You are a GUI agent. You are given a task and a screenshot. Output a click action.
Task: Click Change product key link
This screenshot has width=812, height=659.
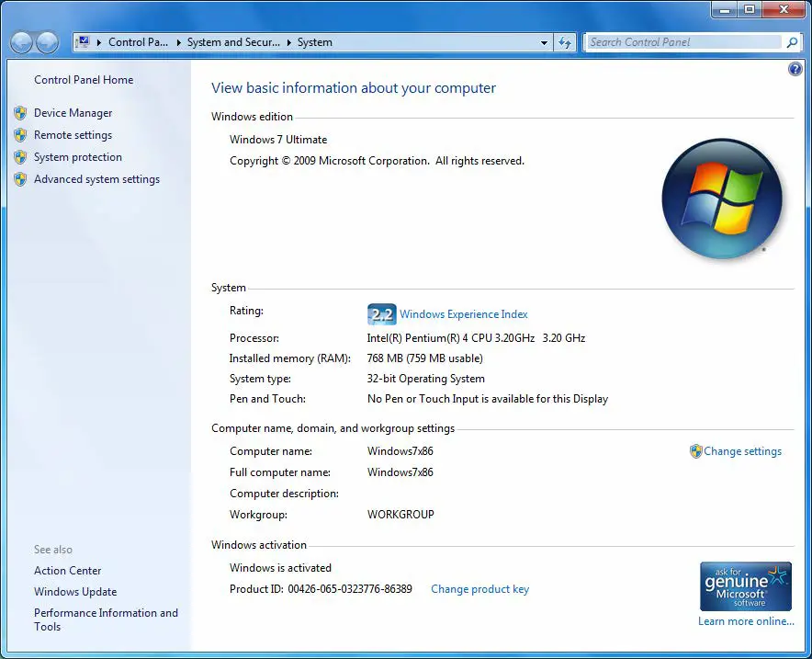(x=480, y=589)
